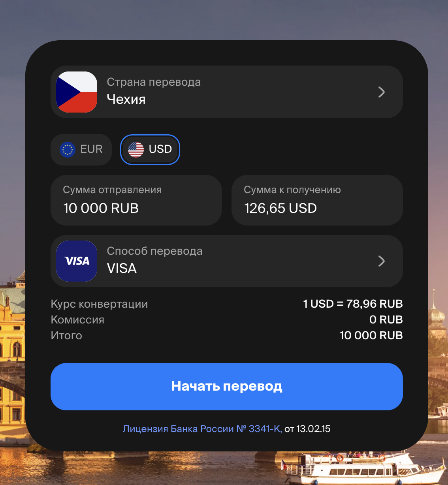Click the 126,65 USD receiving value

click(x=280, y=208)
